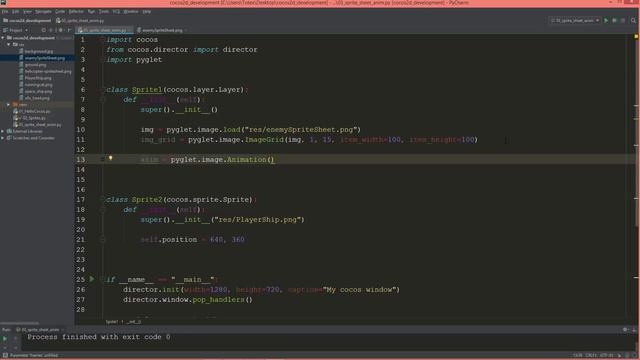The height and width of the screenshot is (360, 640).
Task: Open Search Everywhere magnifier icon
Action: coord(633,20)
